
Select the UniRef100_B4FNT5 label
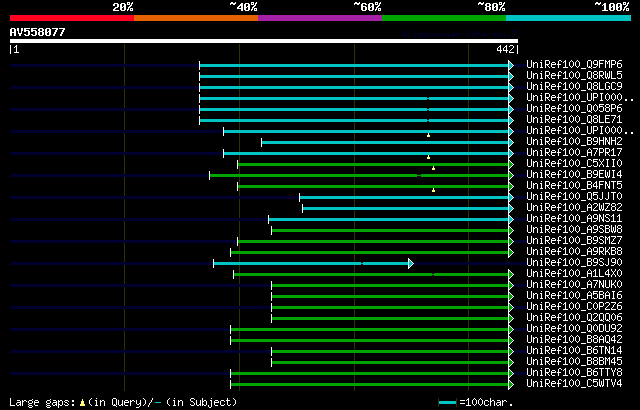(574, 186)
